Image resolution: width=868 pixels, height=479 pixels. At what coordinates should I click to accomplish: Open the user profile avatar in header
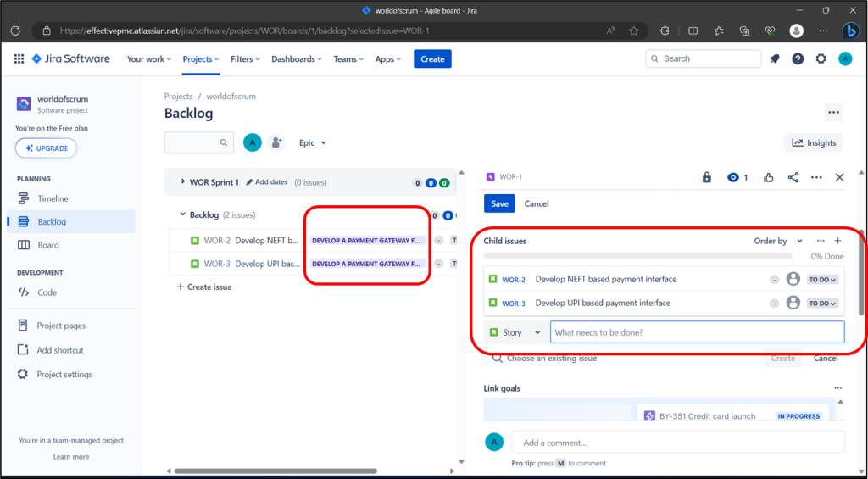pos(845,58)
